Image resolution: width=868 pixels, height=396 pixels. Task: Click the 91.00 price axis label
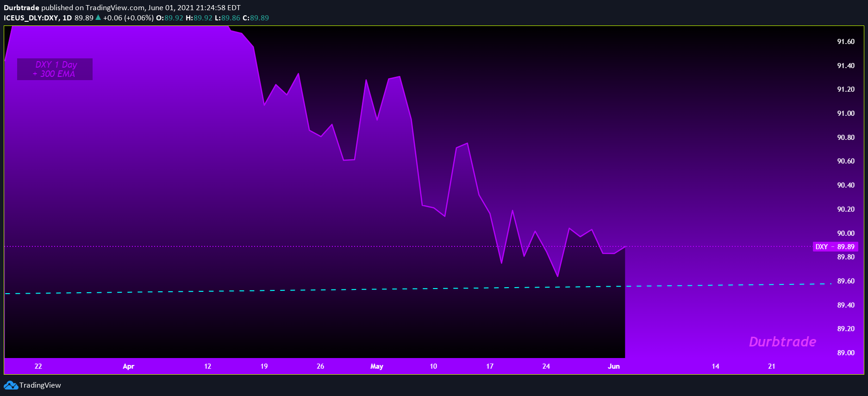tap(846, 113)
